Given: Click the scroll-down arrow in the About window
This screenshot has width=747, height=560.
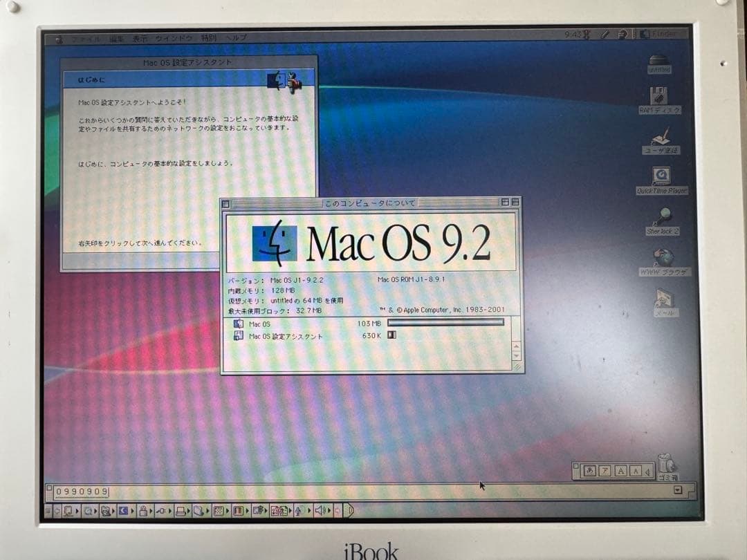Looking at the screenshot, I should 515,355.
